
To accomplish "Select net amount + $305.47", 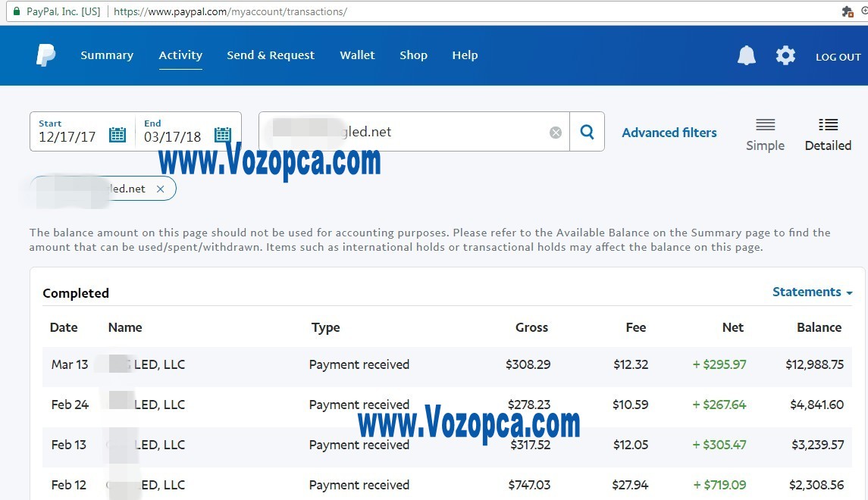I will (x=719, y=445).
